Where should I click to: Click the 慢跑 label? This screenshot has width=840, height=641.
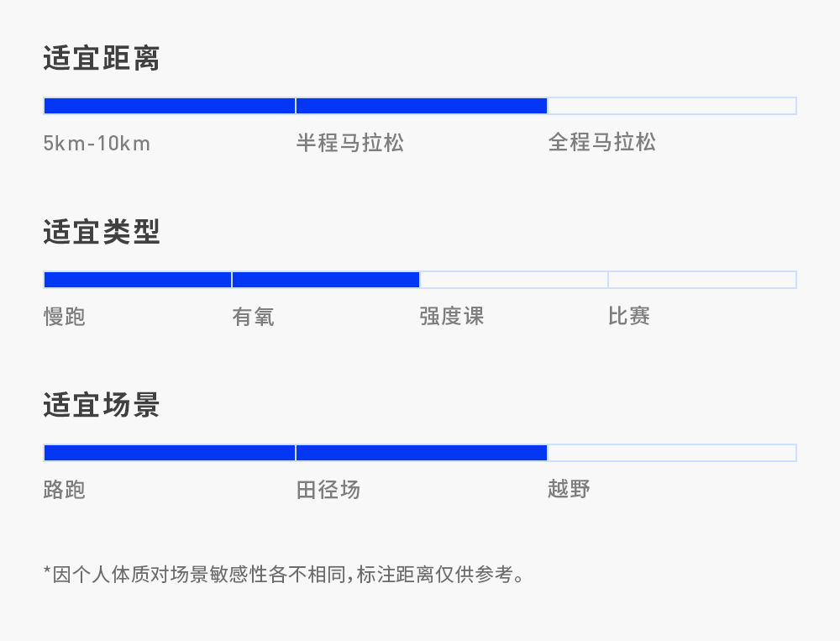click(65, 317)
